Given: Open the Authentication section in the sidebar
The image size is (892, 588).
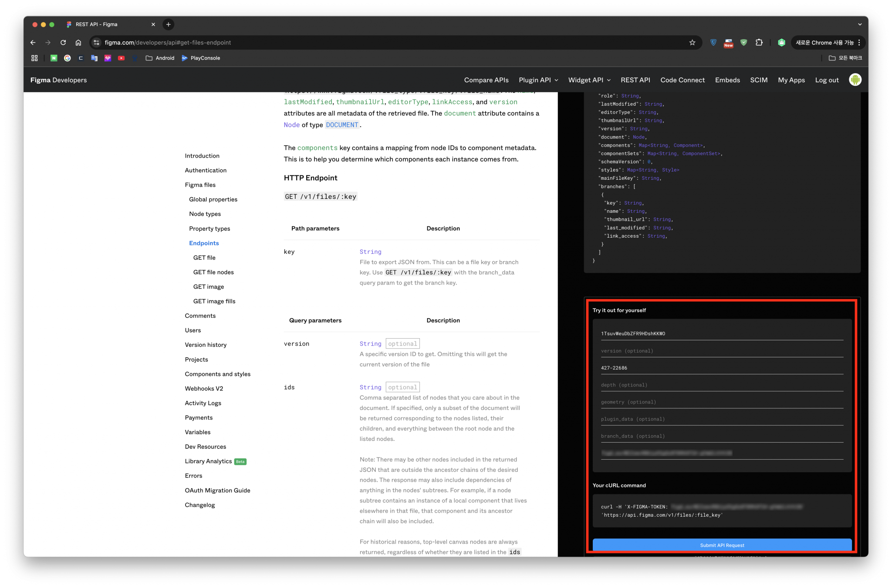Looking at the screenshot, I should [205, 170].
